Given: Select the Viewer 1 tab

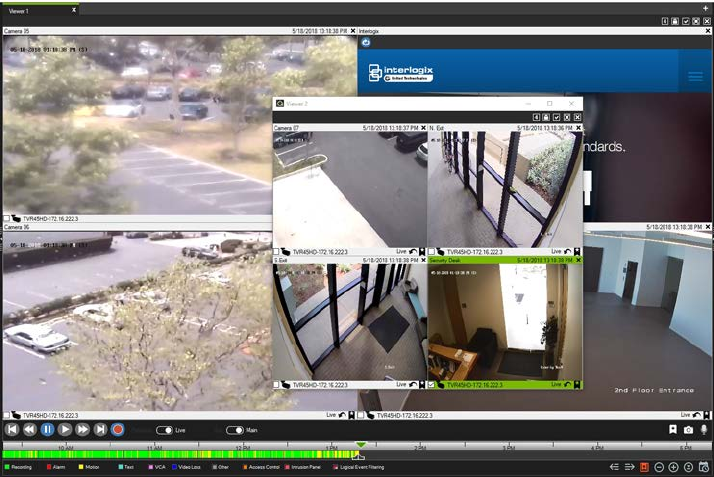Looking at the screenshot, I should click(x=39, y=10).
